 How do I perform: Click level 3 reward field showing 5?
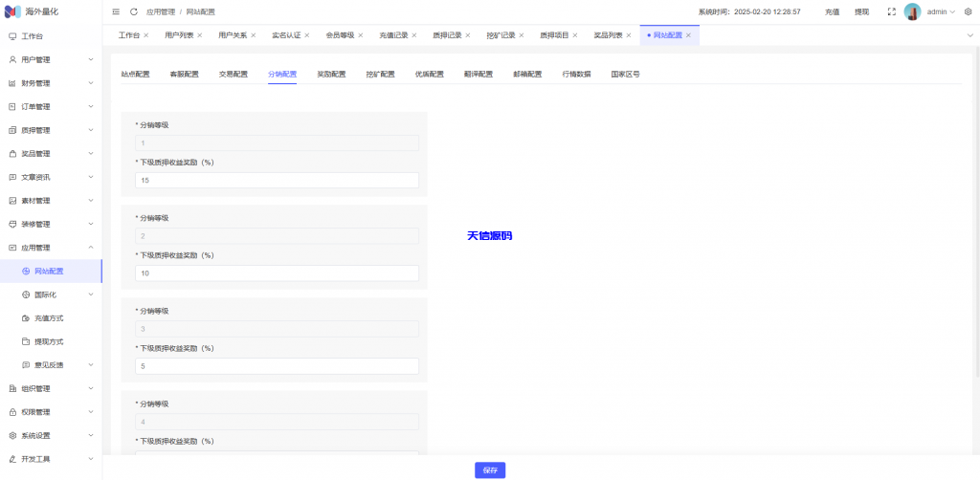pos(277,366)
